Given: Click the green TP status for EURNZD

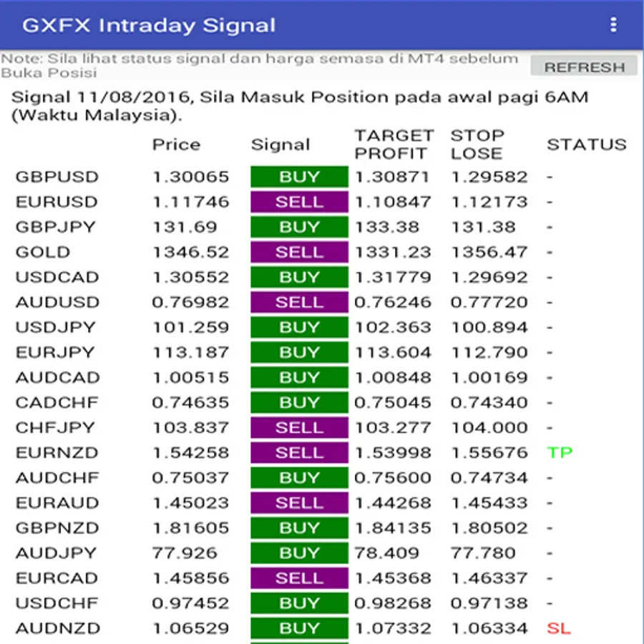Looking at the screenshot, I should point(560,453).
